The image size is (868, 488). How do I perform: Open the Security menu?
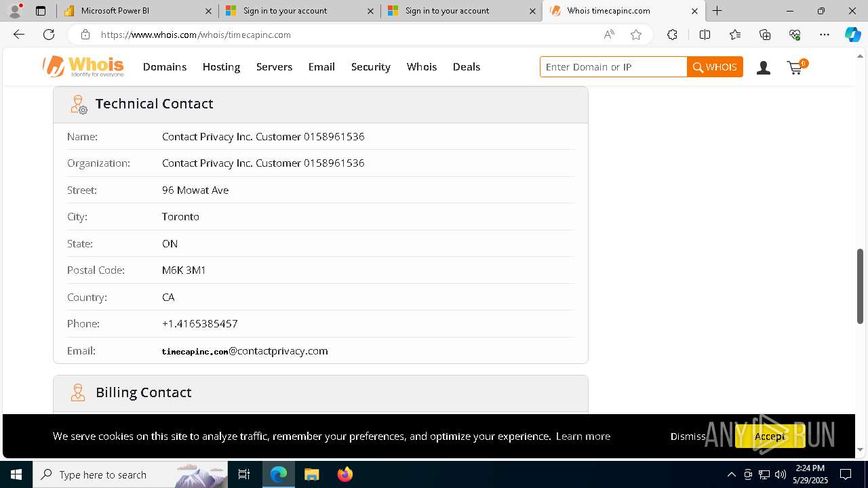point(371,66)
